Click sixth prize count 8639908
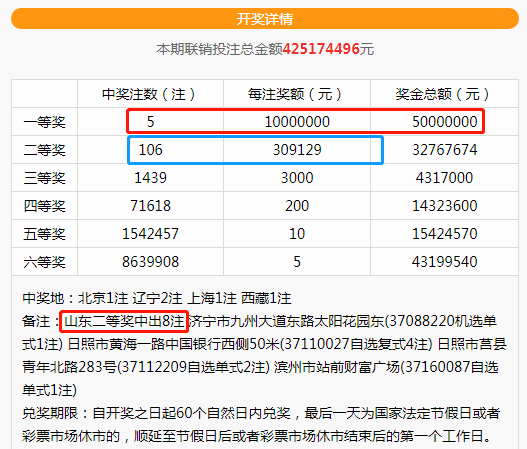527x449 pixels. (151, 262)
